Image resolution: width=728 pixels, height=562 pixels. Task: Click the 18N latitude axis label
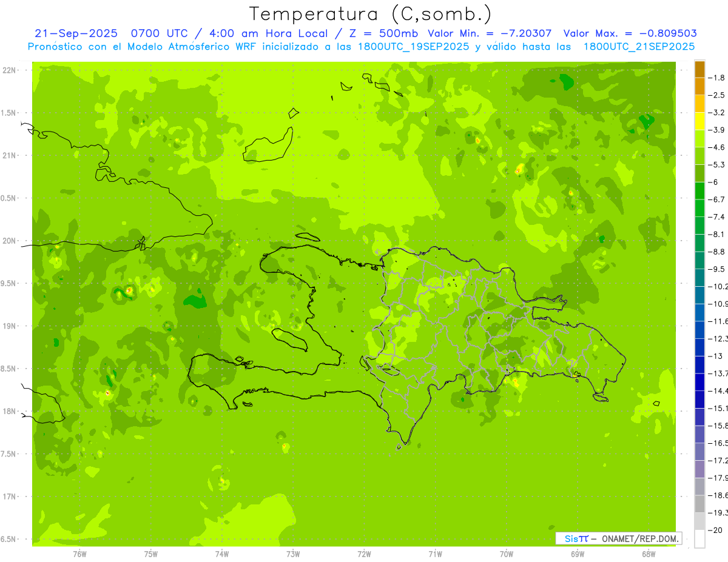[x=9, y=411]
